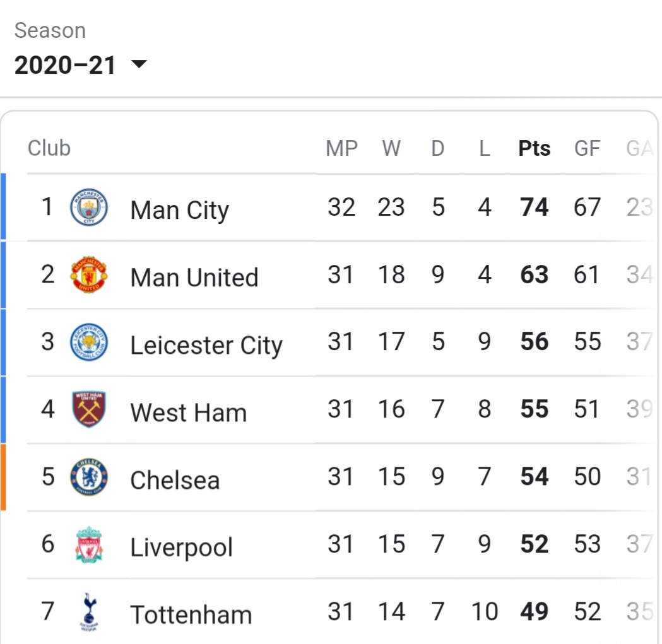This screenshot has width=662, height=644.
Task: Click the partially visible GA column header
Action: (x=640, y=148)
